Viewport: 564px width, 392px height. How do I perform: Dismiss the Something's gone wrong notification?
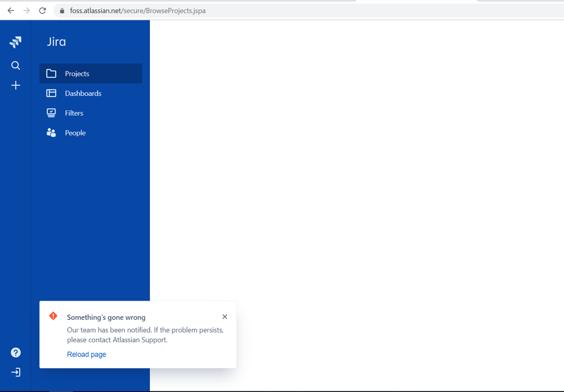tap(225, 316)
